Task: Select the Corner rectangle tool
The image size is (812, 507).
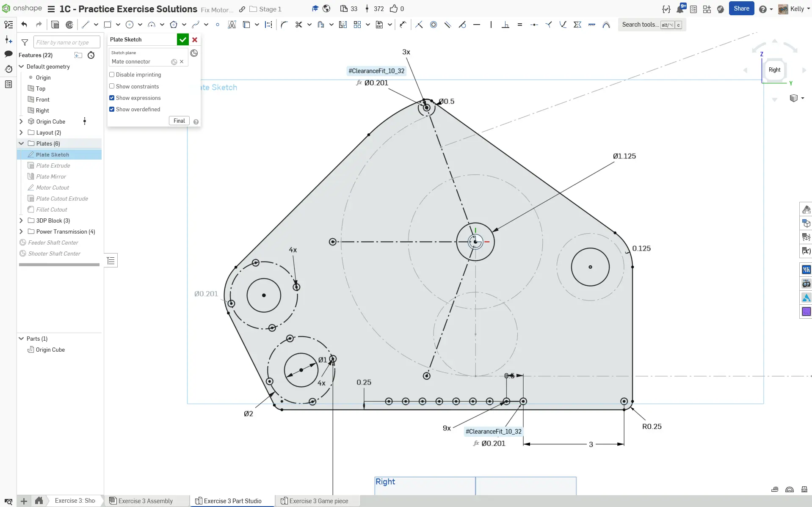Action: pos(108,25)
